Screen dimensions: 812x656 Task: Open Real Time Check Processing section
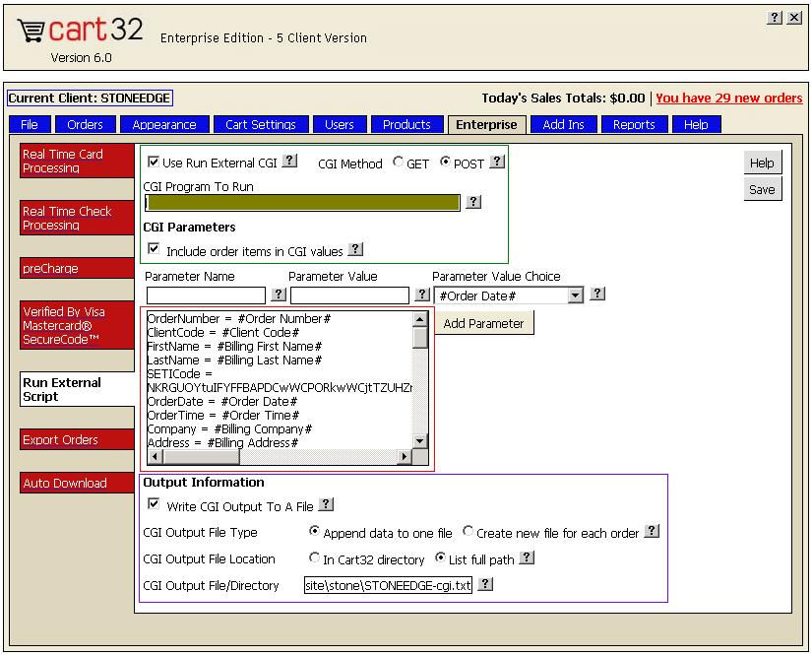[x=77, y=218]
